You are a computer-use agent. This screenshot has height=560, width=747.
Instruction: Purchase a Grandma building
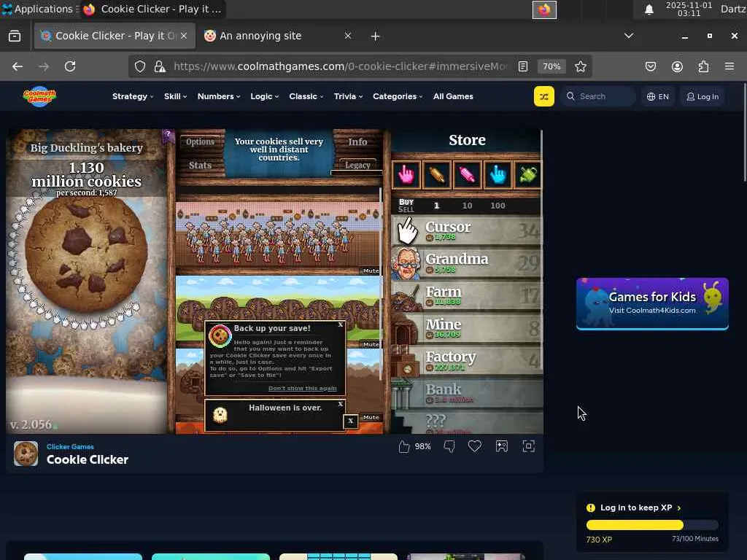(466, 262)
